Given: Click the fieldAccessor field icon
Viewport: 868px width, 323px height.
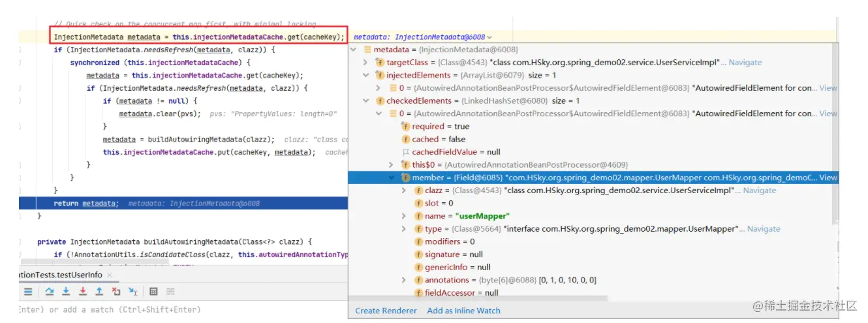Looking at the screenshot, I should pyautogui.click(x=418, y=293).
